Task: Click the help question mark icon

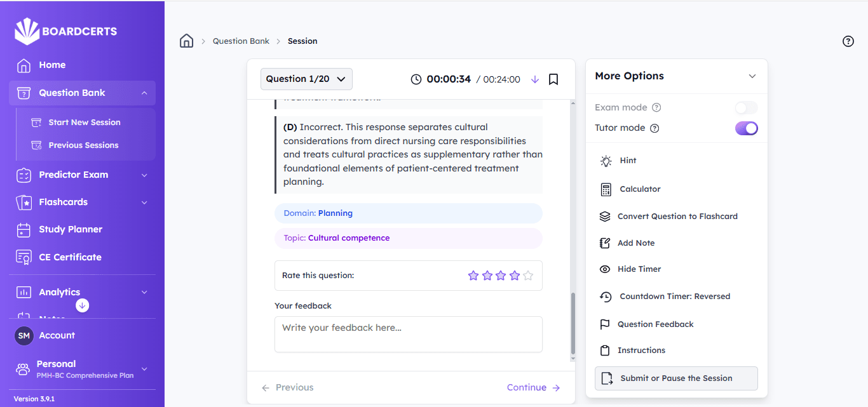Action: [x=848, y=41]
